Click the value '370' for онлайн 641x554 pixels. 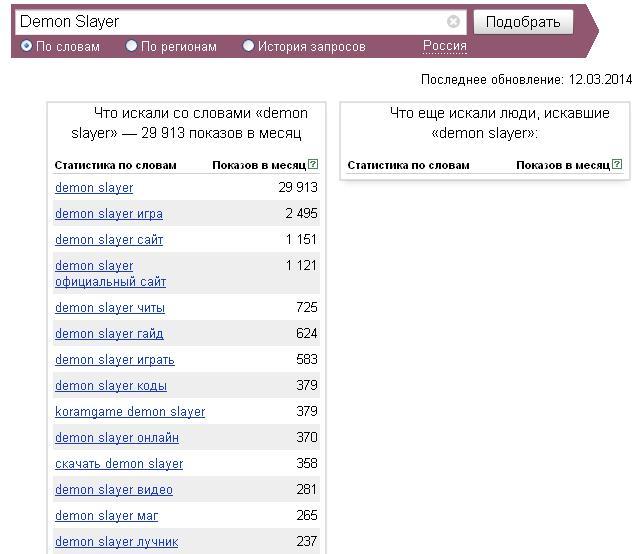[x=307, y=437]
